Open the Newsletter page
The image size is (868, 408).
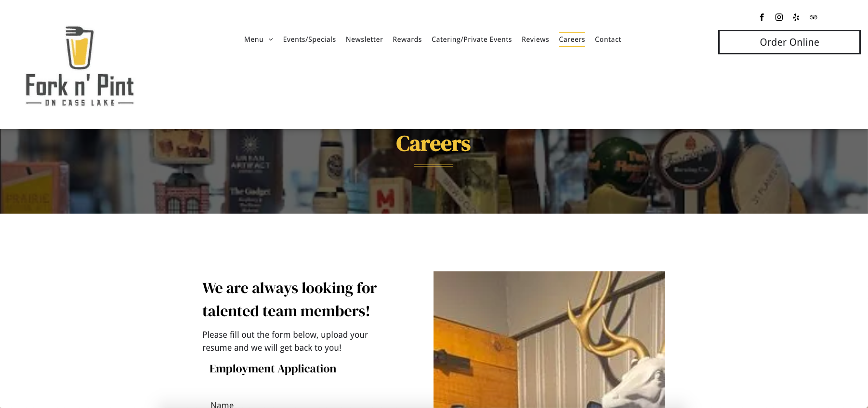point(364,39)
